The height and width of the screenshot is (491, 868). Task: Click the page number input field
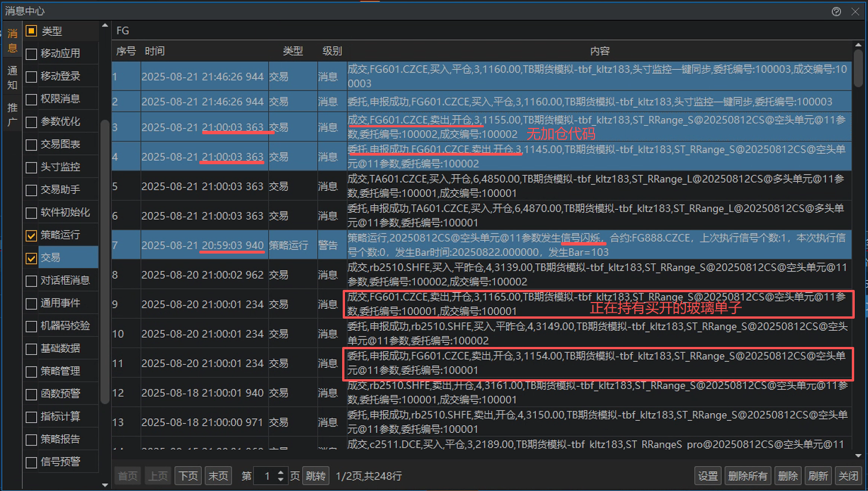tap(265, 476)
